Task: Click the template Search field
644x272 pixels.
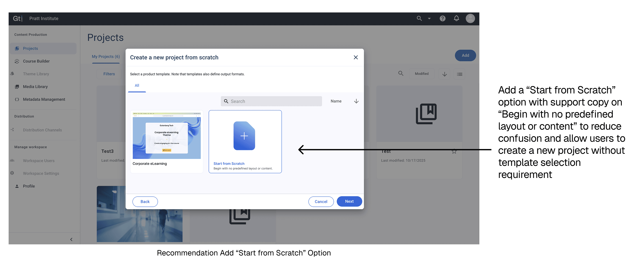Action: click(x=271, y=101)
